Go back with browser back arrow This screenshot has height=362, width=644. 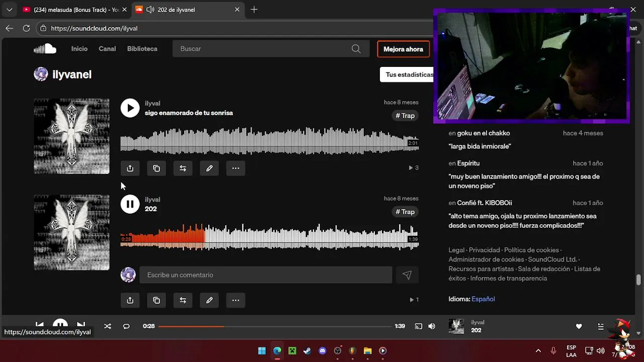click(x=9, y=29)
